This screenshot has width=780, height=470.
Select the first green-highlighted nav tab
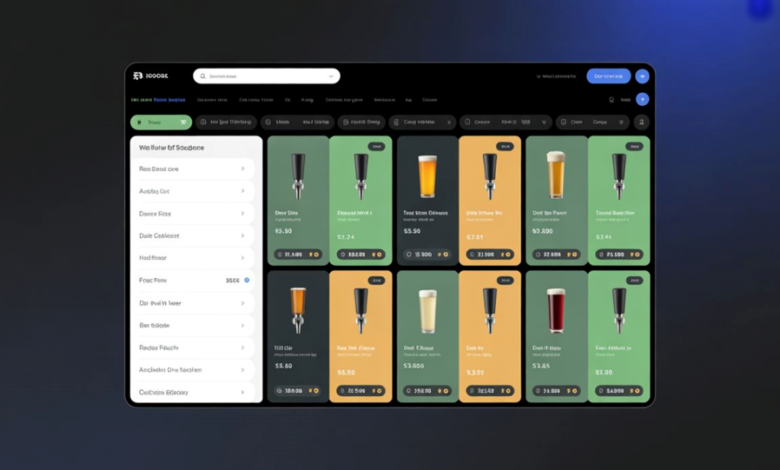[x=157, y=100]
